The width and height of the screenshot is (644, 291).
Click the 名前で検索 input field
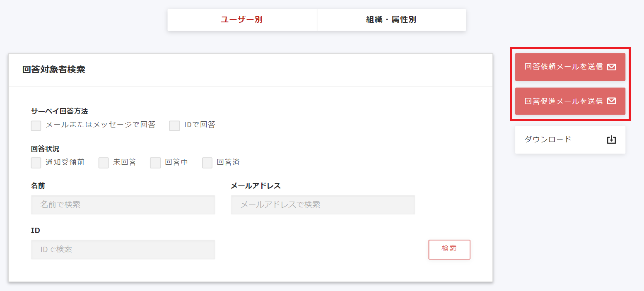click(123, 204)
